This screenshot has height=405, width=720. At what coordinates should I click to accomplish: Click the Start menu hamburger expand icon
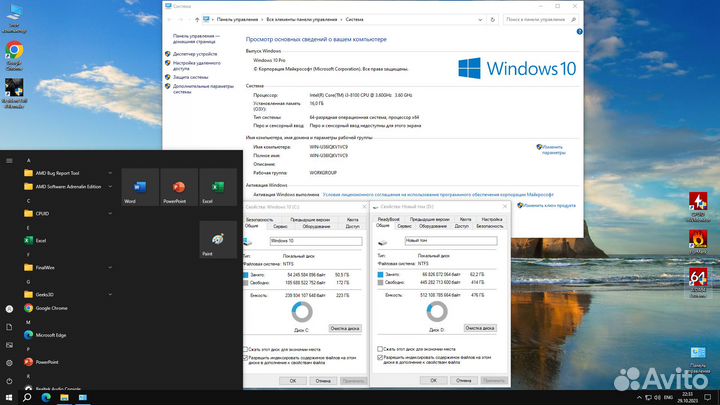click(9, 161)
